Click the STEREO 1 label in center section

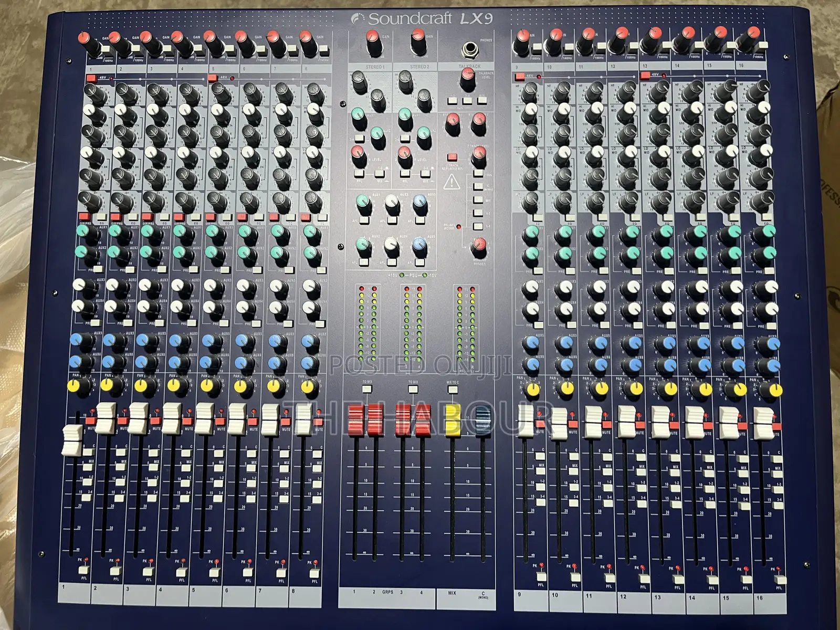point(375,67)
